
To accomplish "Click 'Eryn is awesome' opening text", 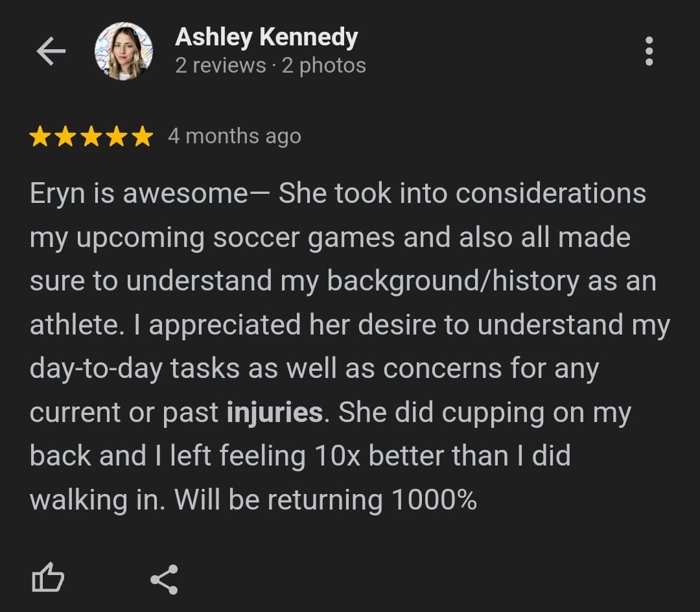I will (x=139, y=193).
